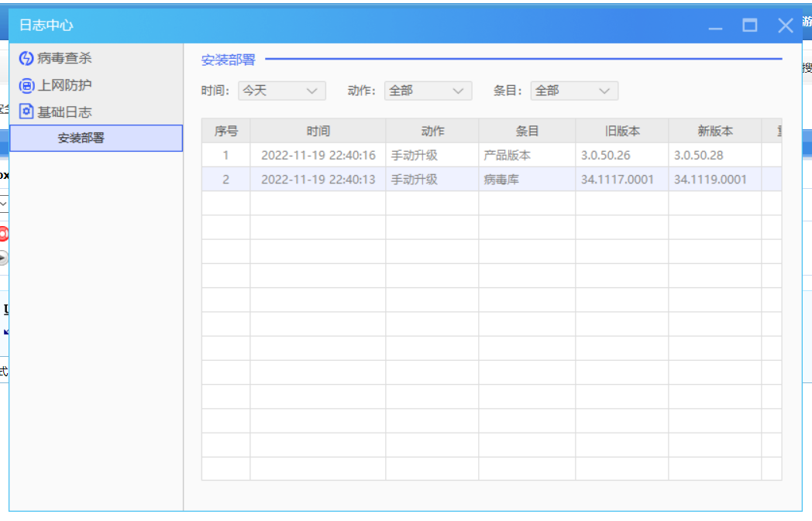Click the 安装部署 section heading

pos(228,60)
